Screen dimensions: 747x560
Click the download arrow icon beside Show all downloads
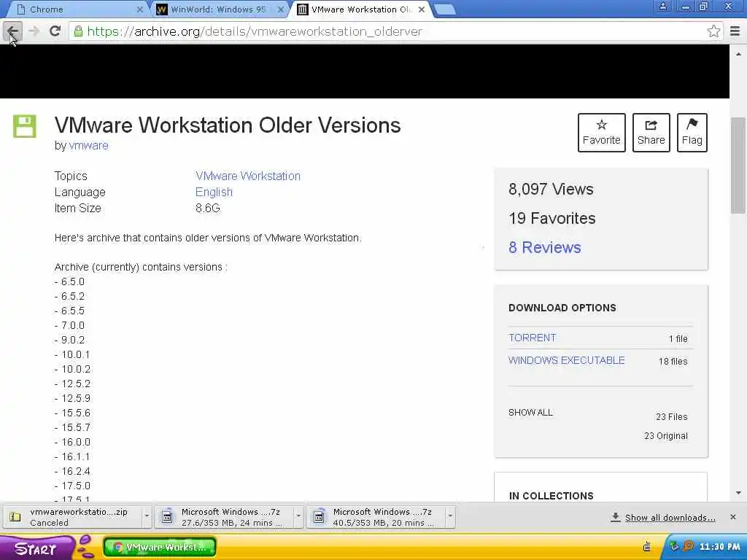[x=615, y=517]
